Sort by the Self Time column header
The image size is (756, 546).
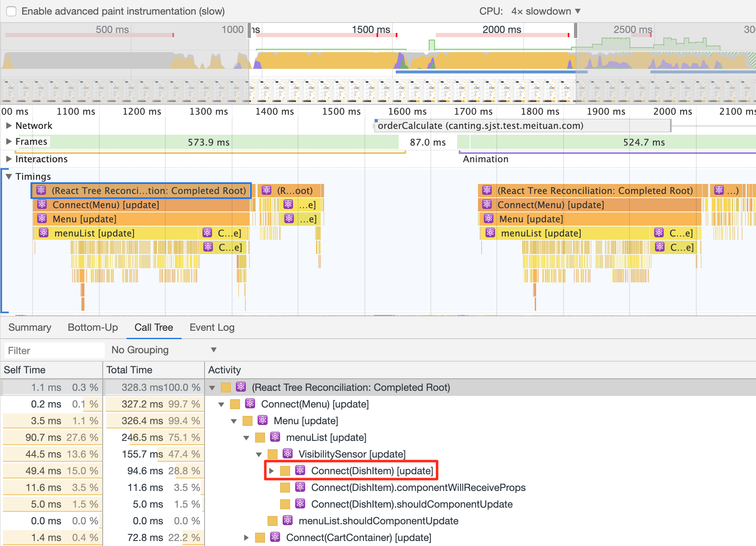[25, 370]
